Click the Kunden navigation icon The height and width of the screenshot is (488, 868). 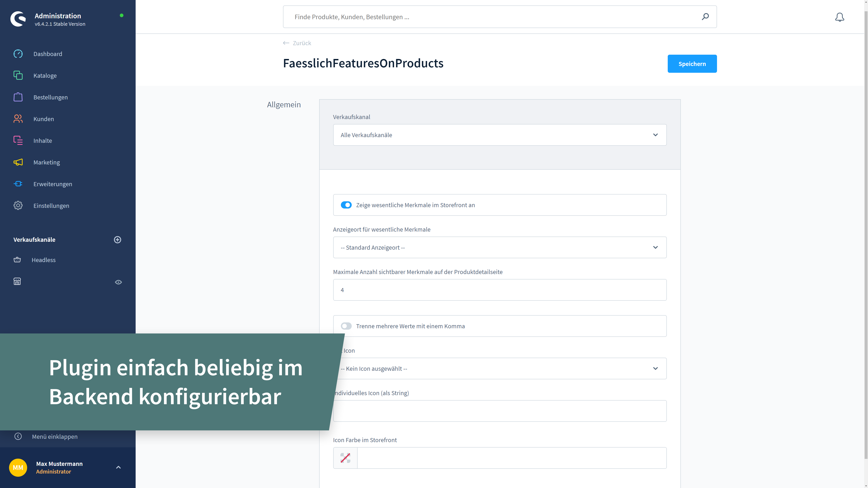pyautogui.click(x=18, y=119)
